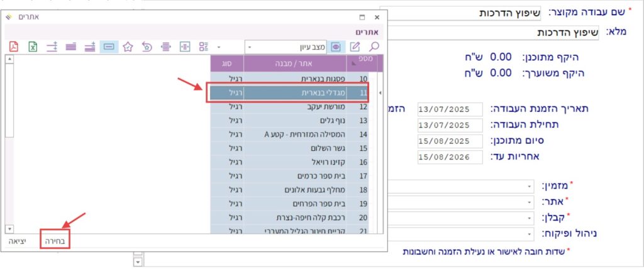Export the list to PDF

(x=14, y=47)
